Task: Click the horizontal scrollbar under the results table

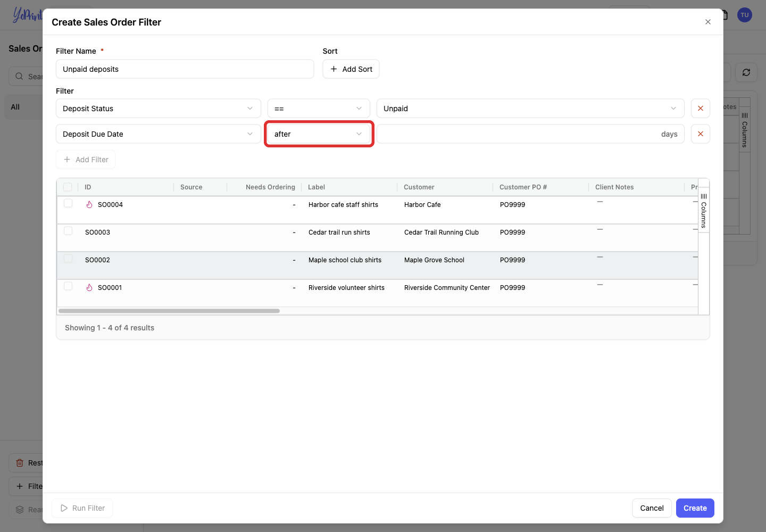Action: (x=169, y=311)
